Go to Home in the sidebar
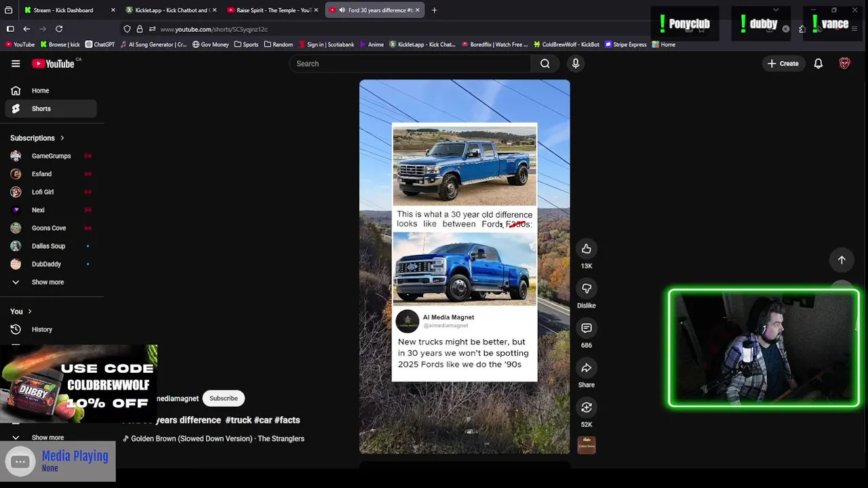868x488 pixels. [x=51, y=90]
